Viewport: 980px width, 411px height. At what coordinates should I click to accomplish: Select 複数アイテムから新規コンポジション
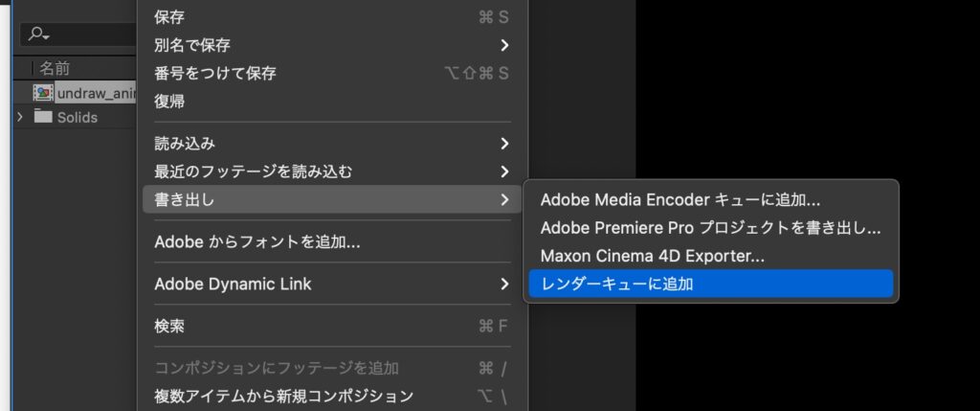pyautogui.click(x=283, y=396)
